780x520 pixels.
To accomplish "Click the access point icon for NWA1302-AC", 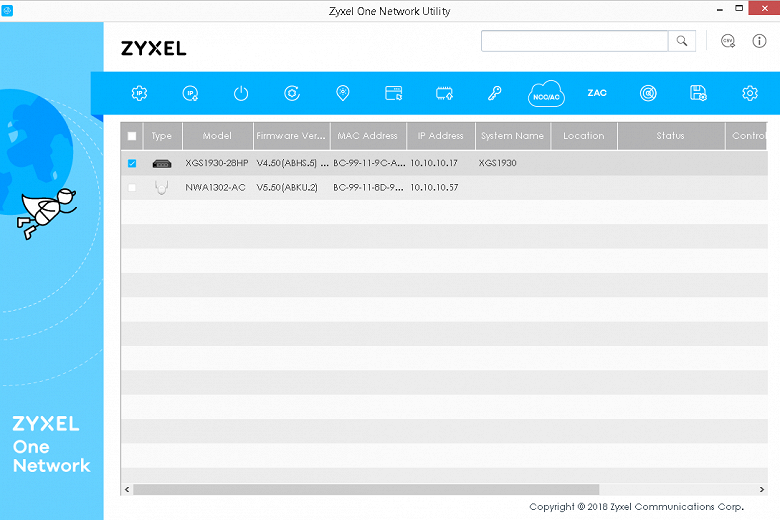I will click(x=161, y=188).
